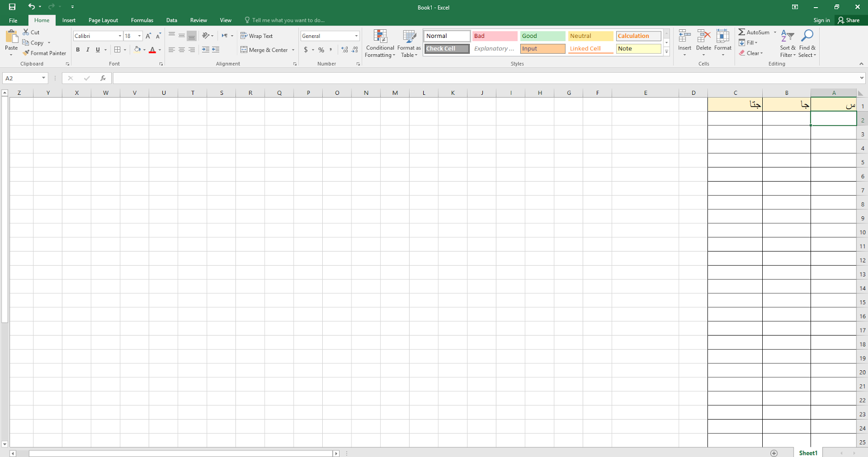Add a new sheet with the plus icon
The height and width of the screenshot is (457, 868).
tap(774, 453)
